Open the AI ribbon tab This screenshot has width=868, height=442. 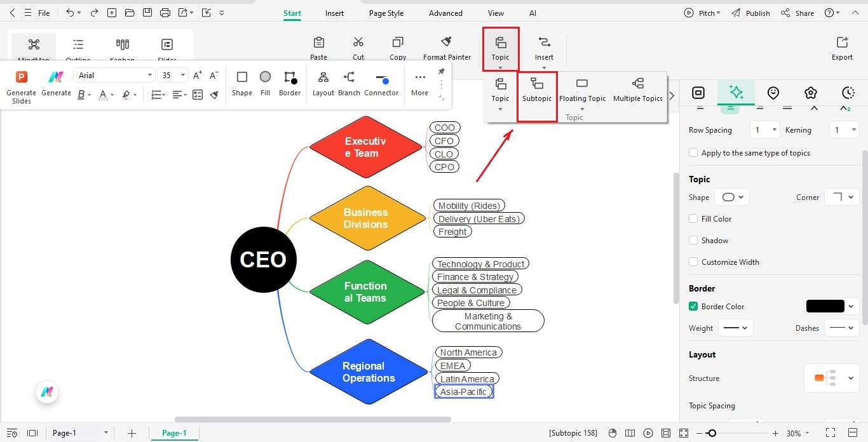(532, 13)
